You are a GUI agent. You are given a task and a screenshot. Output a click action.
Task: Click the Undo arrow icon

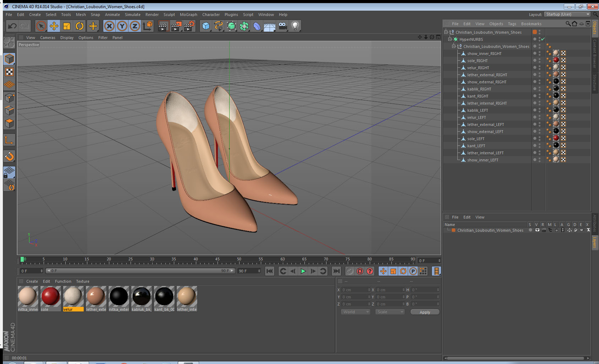(x=12, y=26)
